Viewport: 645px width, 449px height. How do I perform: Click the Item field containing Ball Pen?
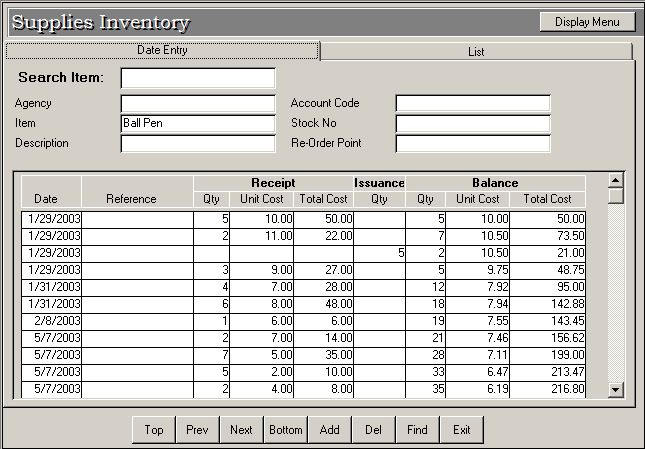point(197,123)
